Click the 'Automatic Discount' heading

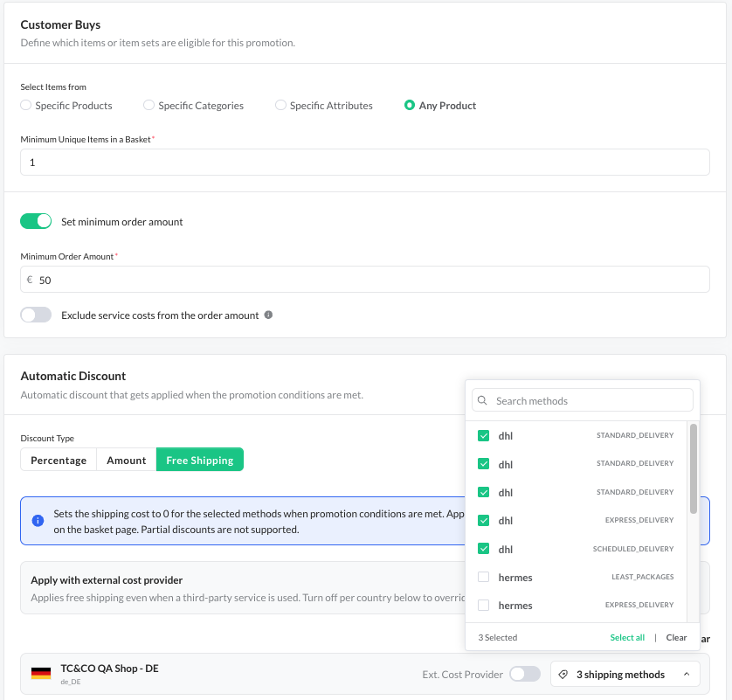(x=73, y=376)
